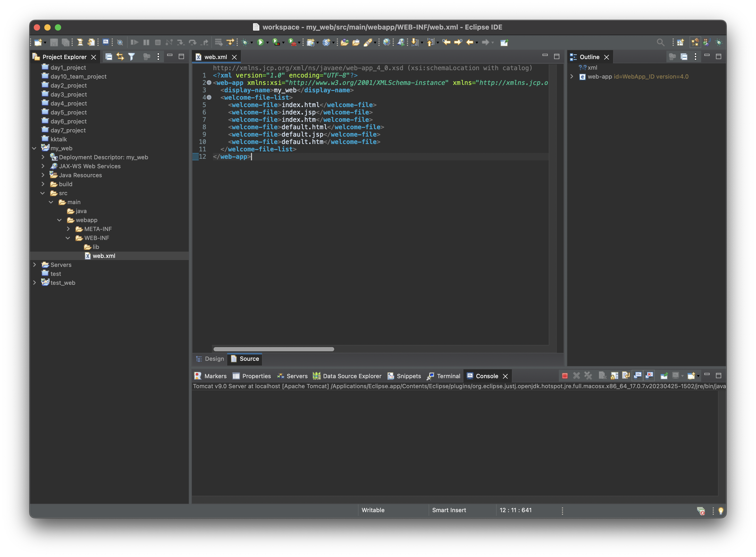Viewport: 756px width, 557px height.
Task: Click the Back navigation arrow in toolbar
Action: click(470, 42)
